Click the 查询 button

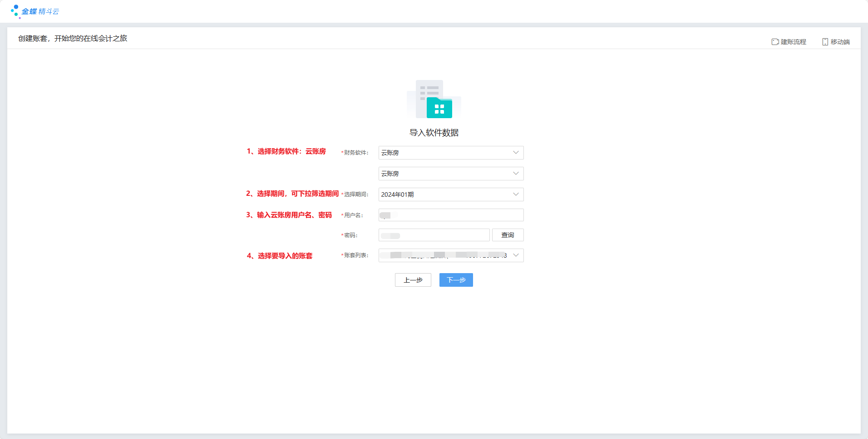[x=508, y=235]
